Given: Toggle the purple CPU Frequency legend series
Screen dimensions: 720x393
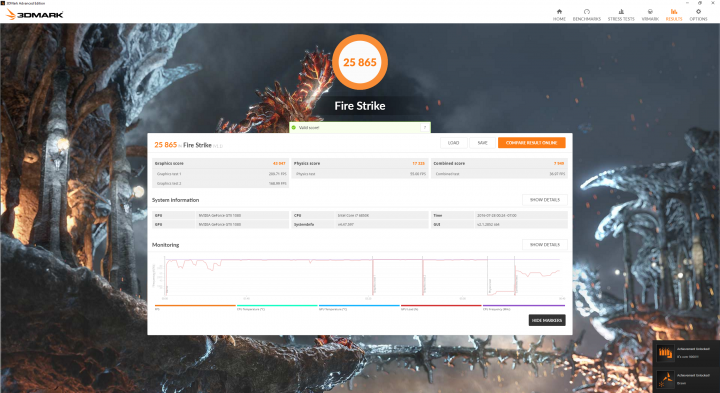Looking at the screenshot, I should [x=523, y=307].
